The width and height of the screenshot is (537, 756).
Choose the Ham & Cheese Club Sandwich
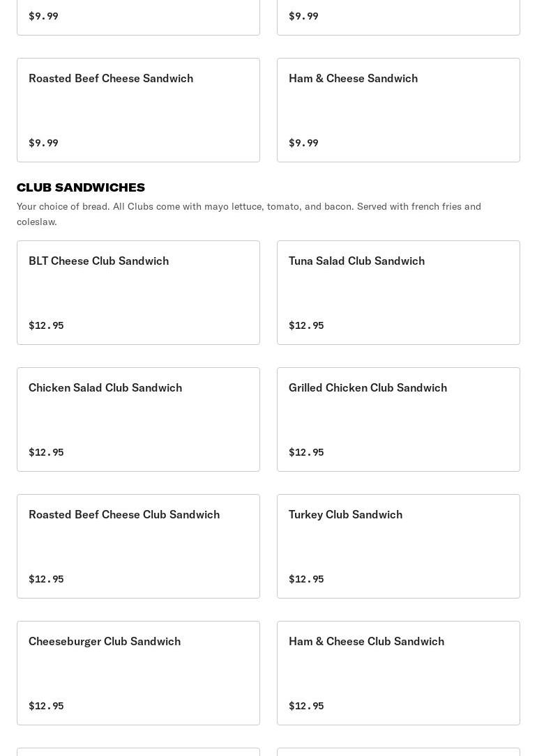[366, 642]
